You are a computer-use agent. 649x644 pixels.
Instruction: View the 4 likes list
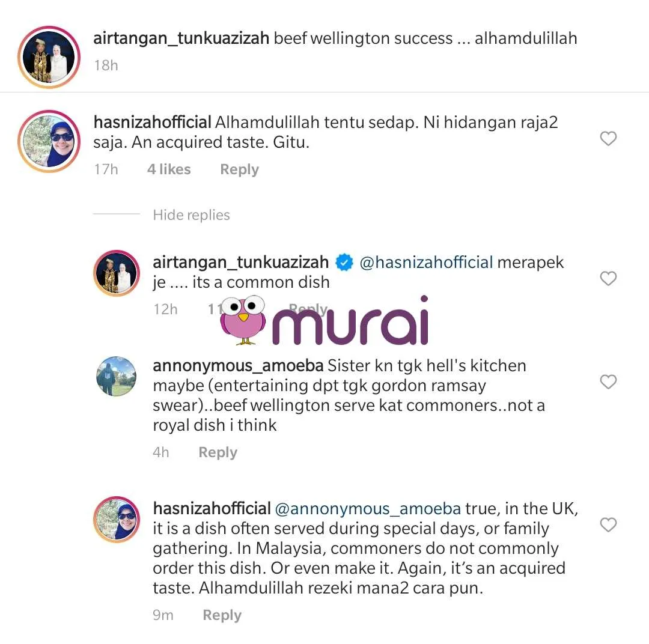(169, 169)
